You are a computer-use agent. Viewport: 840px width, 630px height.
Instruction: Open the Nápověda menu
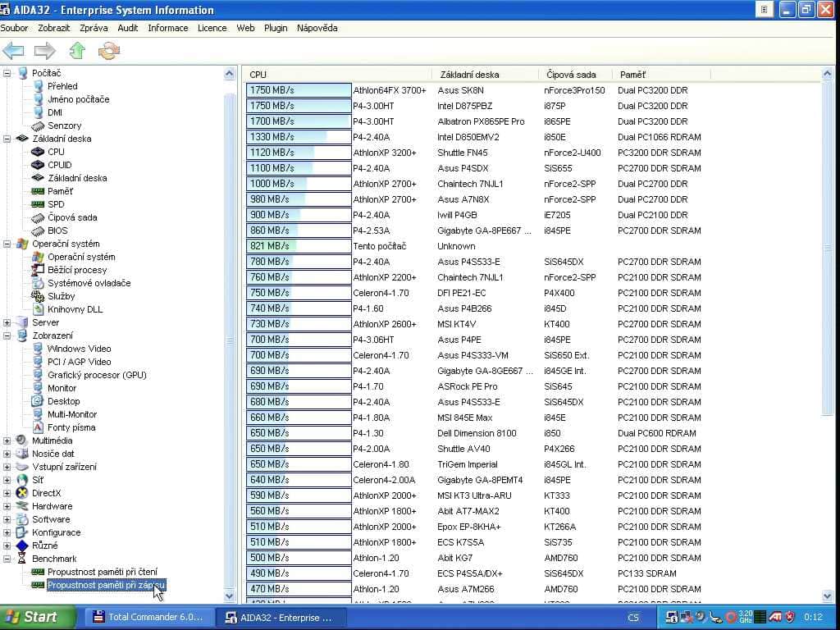coord(317,28)
